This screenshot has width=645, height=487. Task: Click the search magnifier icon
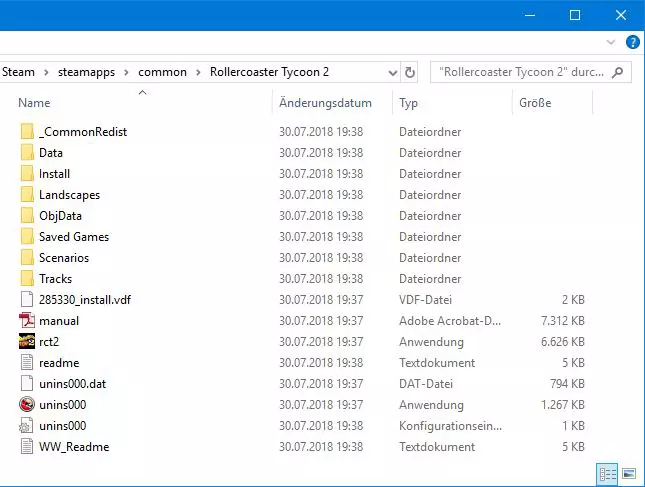coord(617,72)
